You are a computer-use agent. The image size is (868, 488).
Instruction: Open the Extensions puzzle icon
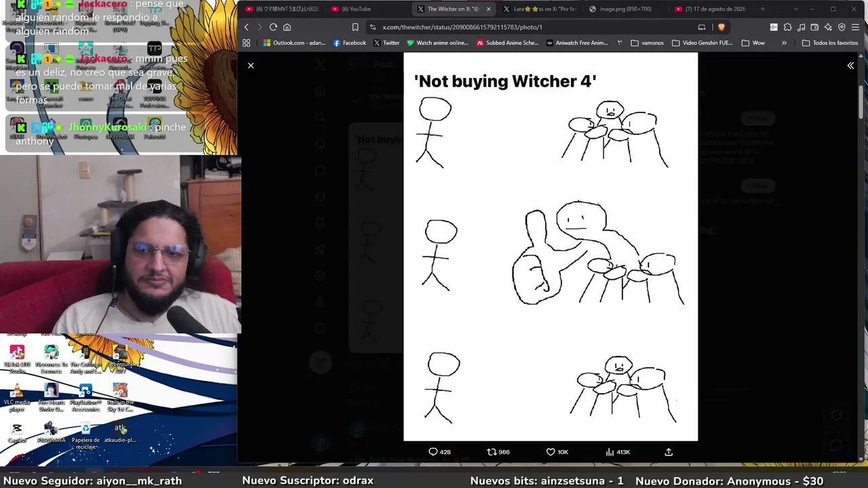click(787, 27)
